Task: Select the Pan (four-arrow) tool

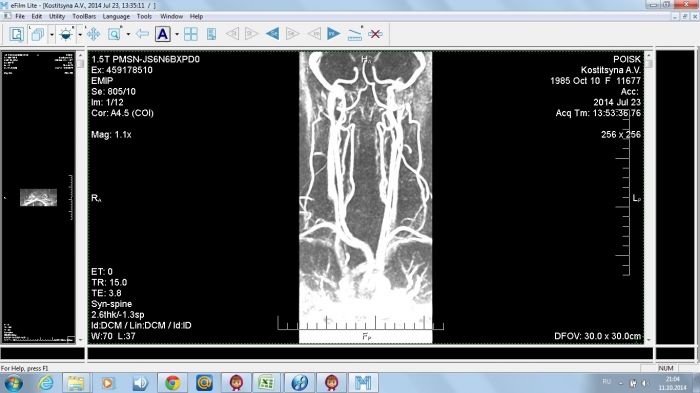Action: point(93,34)
